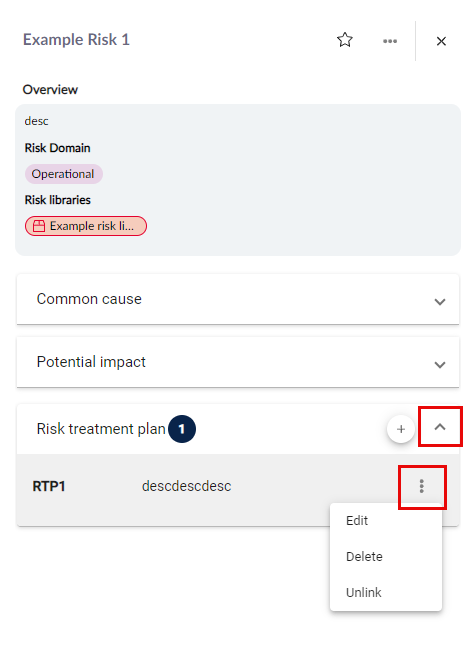Image resolution: width=475 pixels, height=650 pixels.
Task: Collapse the Risk treatment plan section
Action: point(440,427)
